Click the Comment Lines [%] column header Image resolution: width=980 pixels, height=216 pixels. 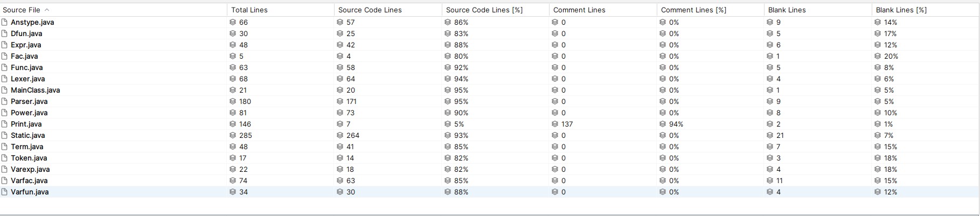pyautogui.click(x=693, y=10)
